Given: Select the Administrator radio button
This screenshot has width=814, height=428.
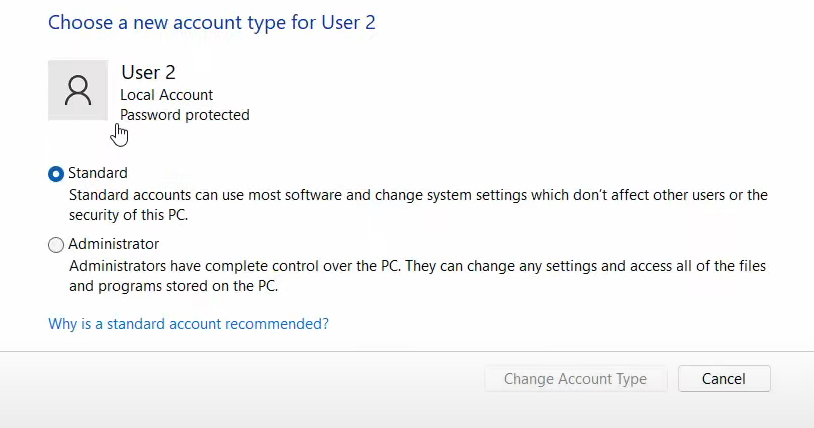Looking at the screenshot, I should 56,245.
